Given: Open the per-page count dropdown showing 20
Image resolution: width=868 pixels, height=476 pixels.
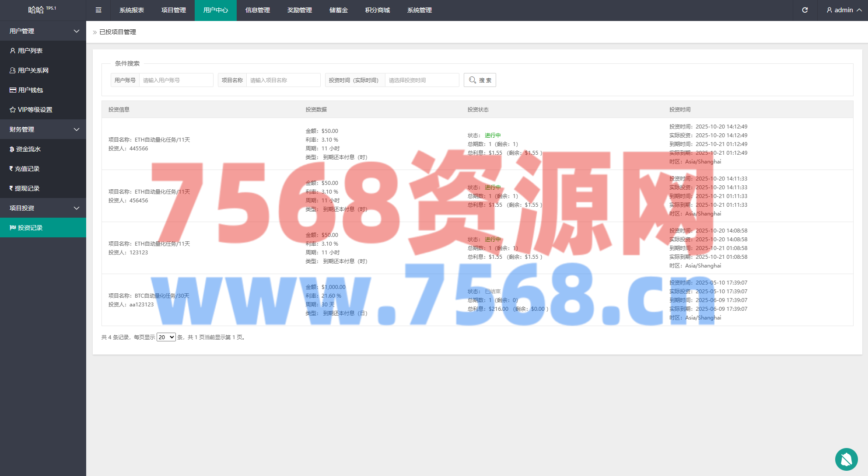Looking at the screenshot, I should coord(166,337).
